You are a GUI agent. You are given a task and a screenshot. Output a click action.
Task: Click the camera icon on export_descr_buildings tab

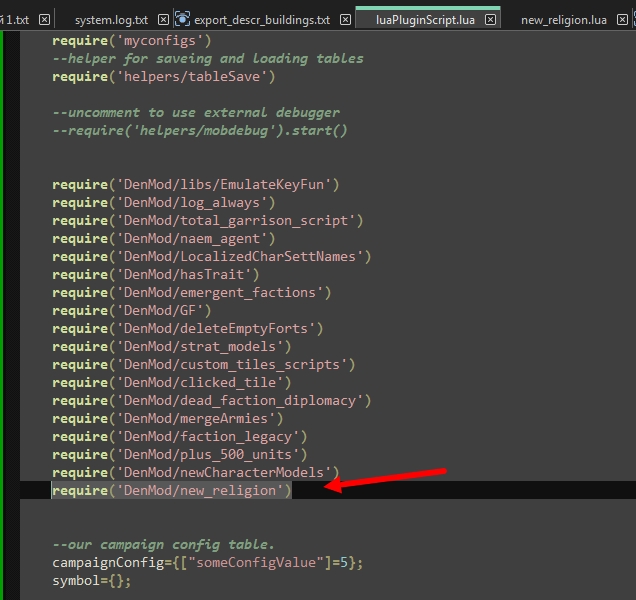point(182,19)
